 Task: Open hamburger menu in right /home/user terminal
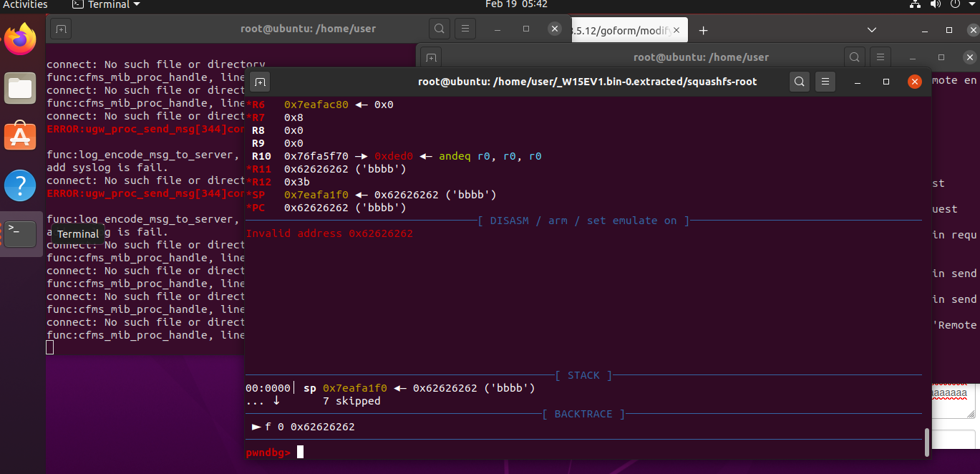pos(880,57)
